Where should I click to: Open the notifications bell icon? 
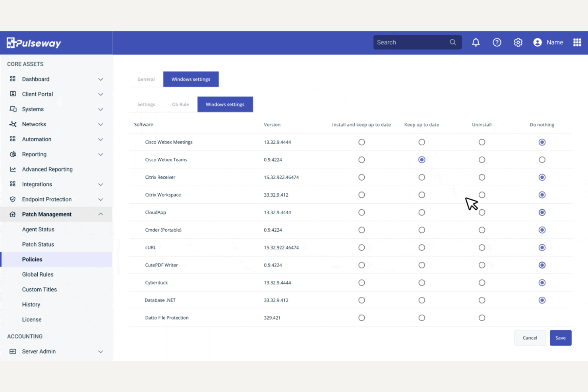(476, 42)
